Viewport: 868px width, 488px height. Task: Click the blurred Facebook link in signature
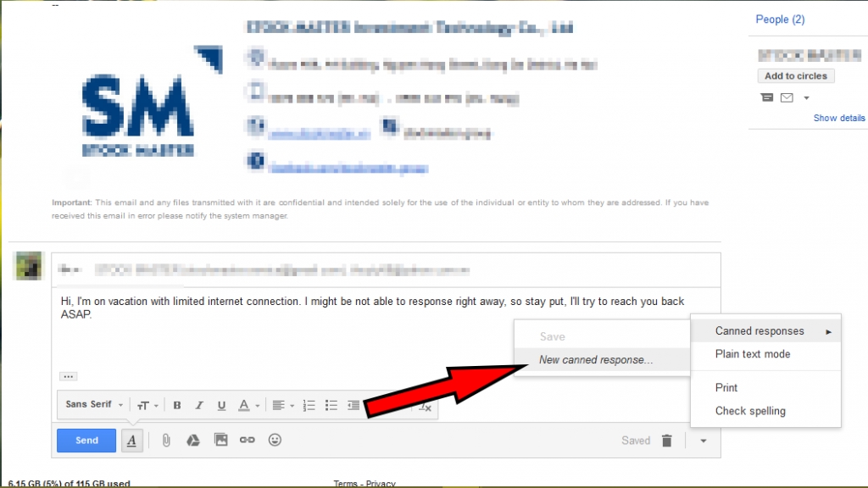pyautogui.click(x=348, y=169)
